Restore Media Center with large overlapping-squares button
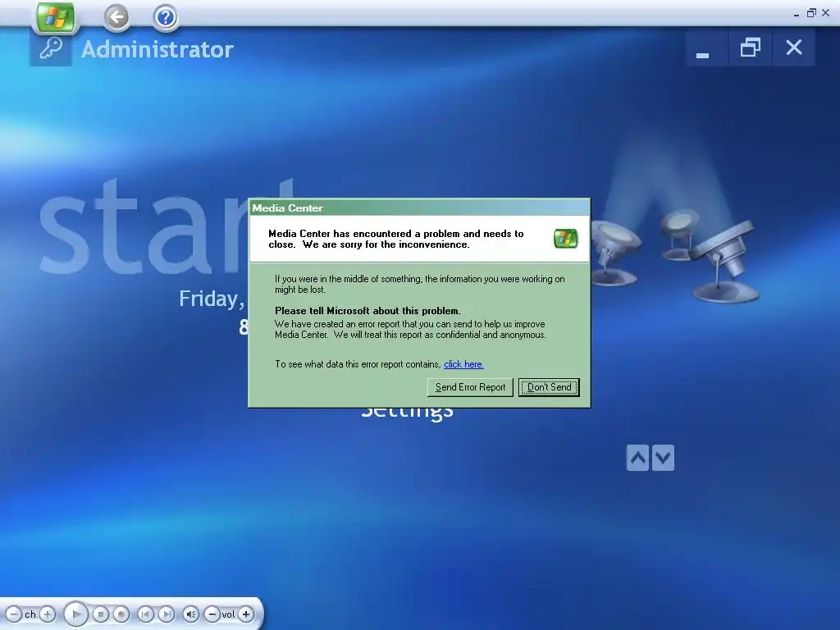 click(750, 48)
